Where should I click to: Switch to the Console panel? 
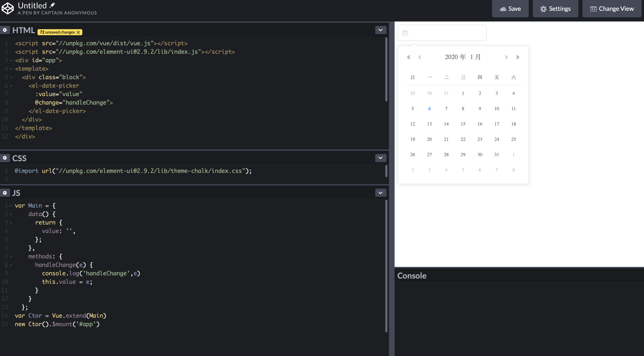412,276
